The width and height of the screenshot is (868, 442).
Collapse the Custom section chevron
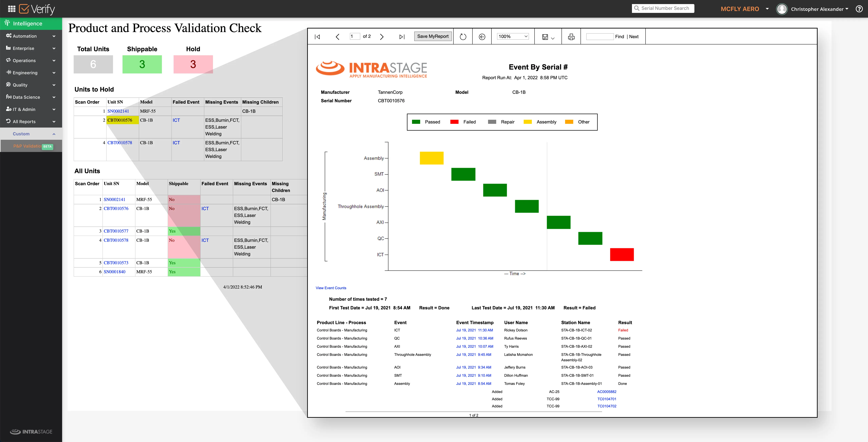pos(54,134)
